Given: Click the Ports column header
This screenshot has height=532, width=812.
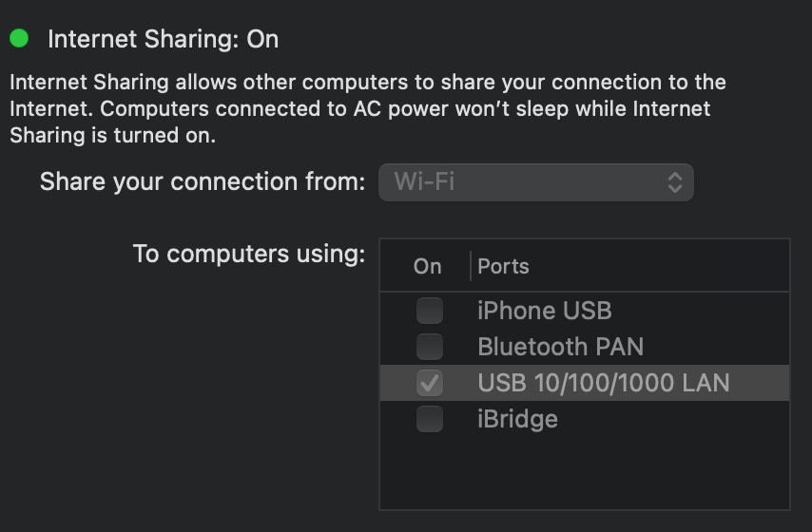Looking at the screenshot, I should pyautogui.click(x=503, y=267).
